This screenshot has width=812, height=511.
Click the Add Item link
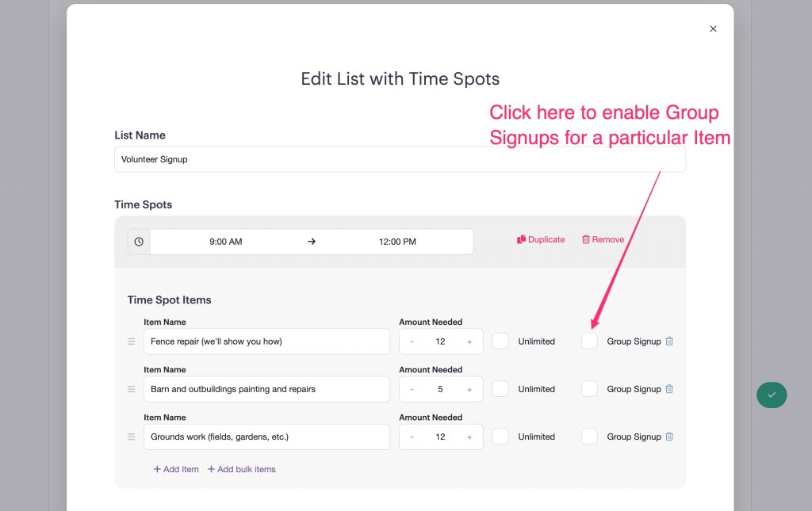pyautogui.click(x=175, y=469)
